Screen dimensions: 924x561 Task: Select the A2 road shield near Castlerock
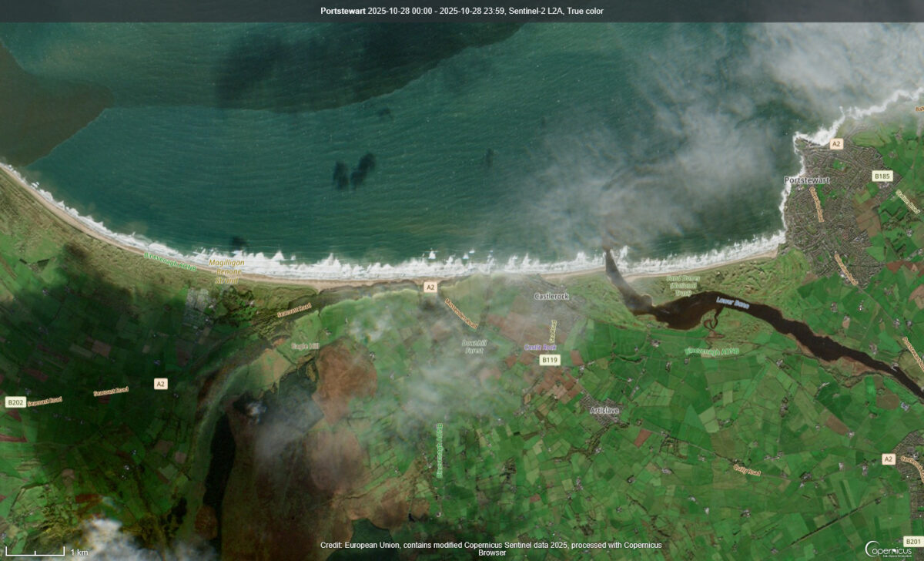pyautogui.click(x=430, y=286)
